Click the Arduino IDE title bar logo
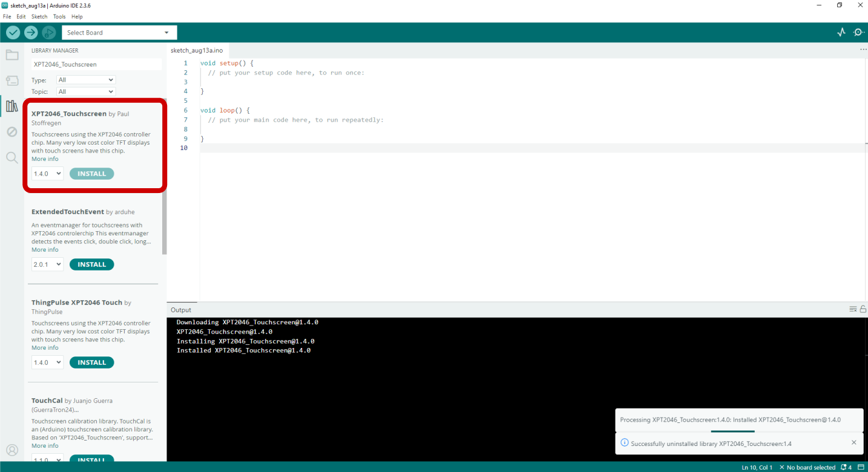 pos(5,5)
